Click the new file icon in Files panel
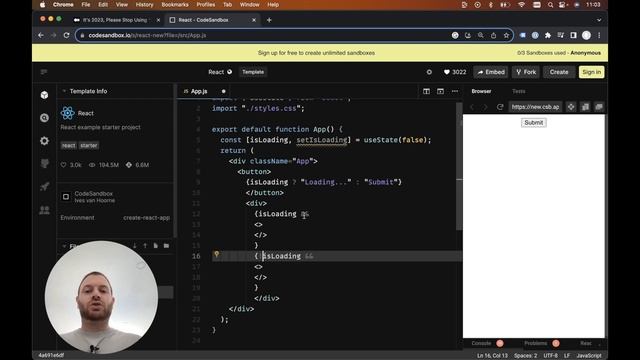Viewport: 640px width, 360px height. pyautogui.click(x=156, y=246)
